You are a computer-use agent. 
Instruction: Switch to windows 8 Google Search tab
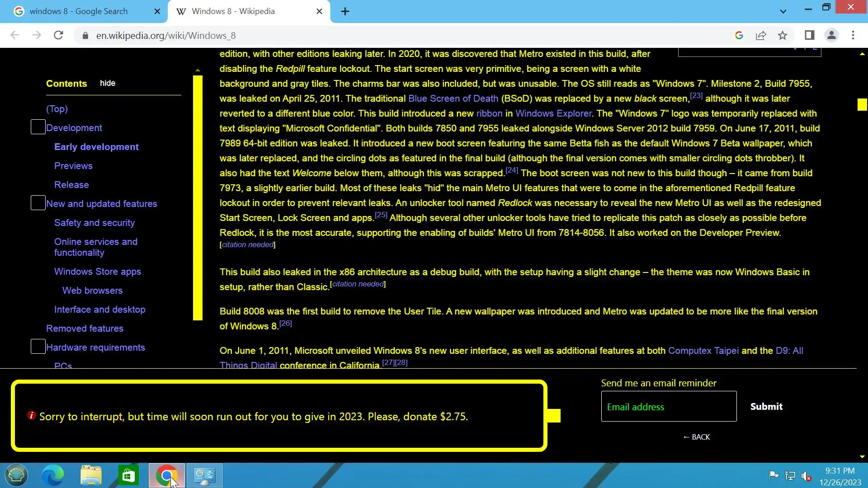[x=79, y=11]
